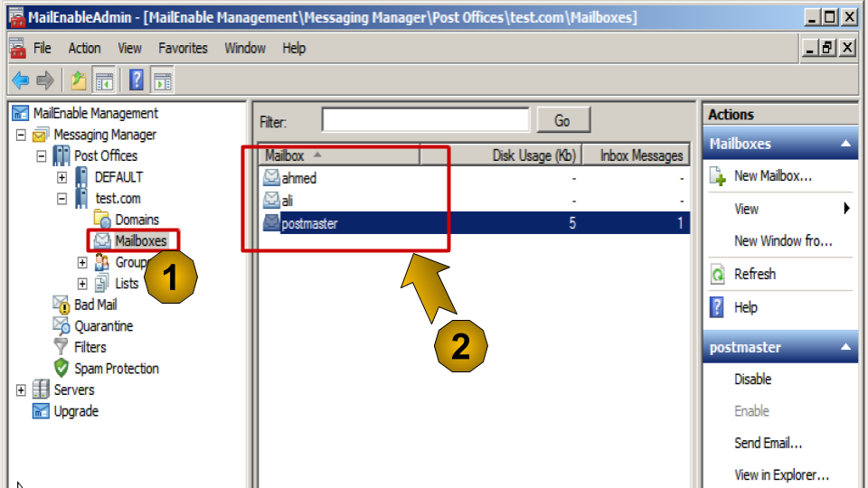Open the View submenu arrow in Actions
The image size is (868, 488).
point(846,209)
